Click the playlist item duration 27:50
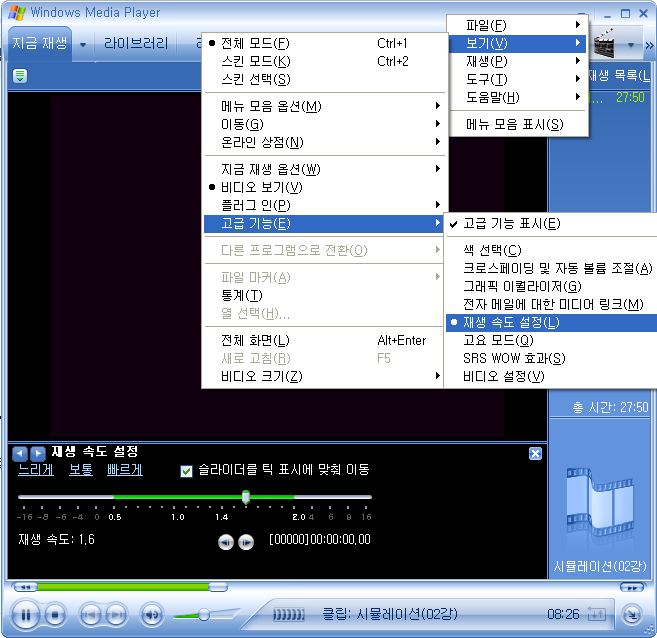The image size is (657, 638). point(630,98)
